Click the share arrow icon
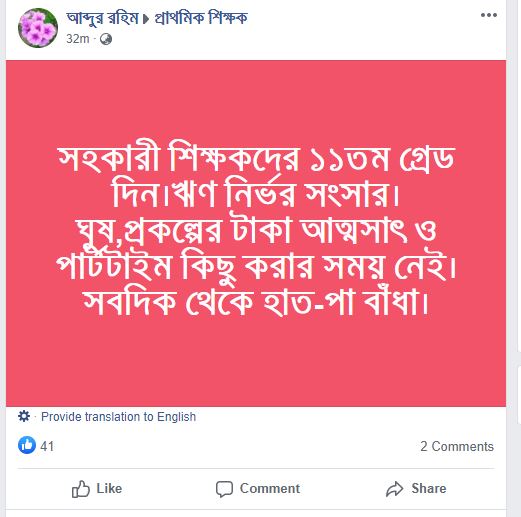521x517 pixels. (x=395, y=489)
